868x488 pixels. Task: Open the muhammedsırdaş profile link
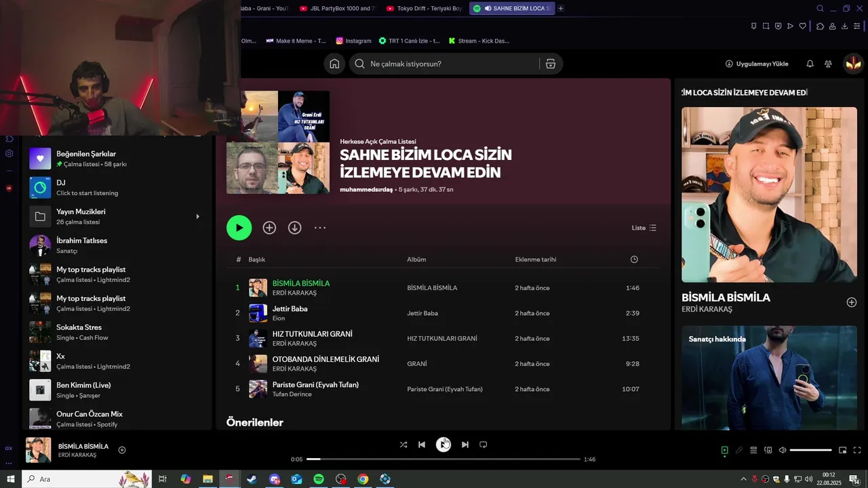click(366, 190)
